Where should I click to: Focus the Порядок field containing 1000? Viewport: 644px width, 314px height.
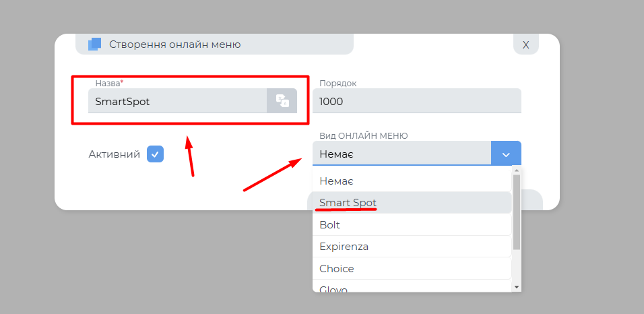(x=416, y=102)
